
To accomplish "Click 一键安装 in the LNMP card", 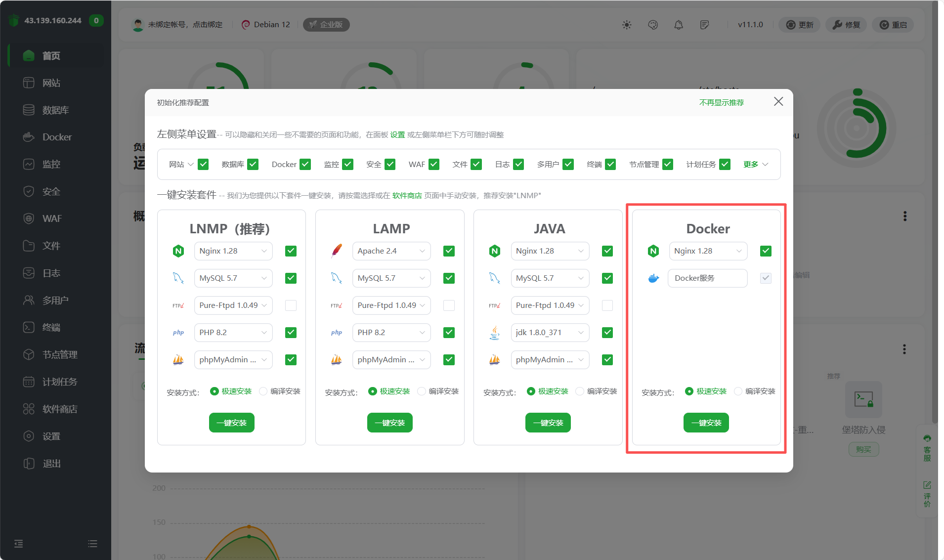I will point(231,423).
